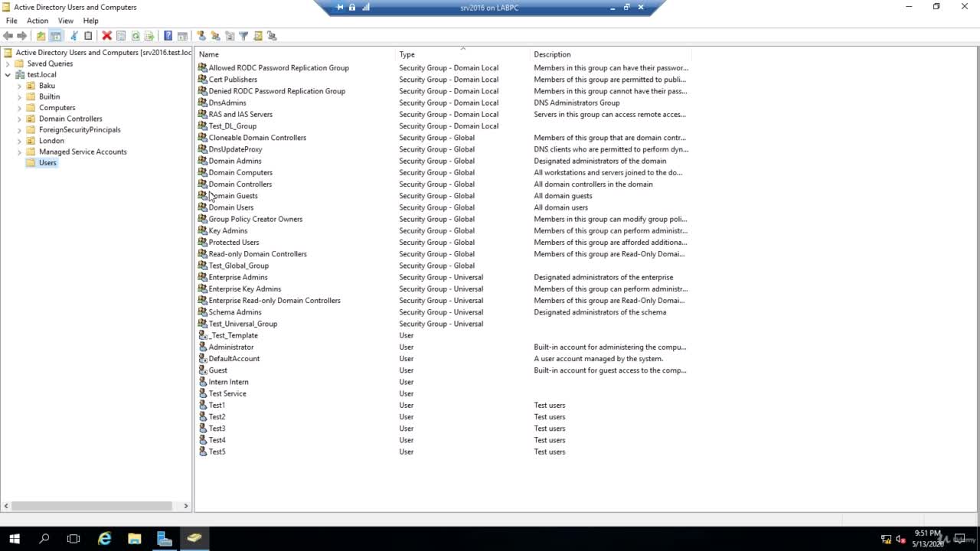Sort by the Type column header
980x551 pixels.
coord(463,54)
